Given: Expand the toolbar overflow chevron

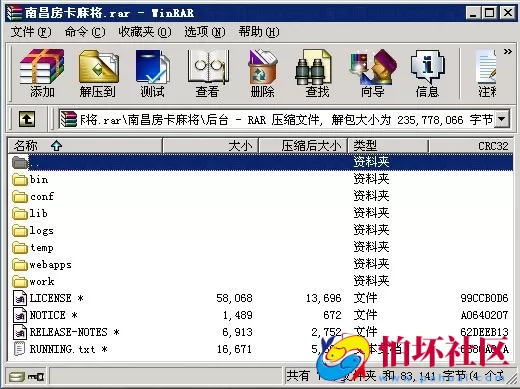Looking at the screenshot, I should tap(508, 52).
